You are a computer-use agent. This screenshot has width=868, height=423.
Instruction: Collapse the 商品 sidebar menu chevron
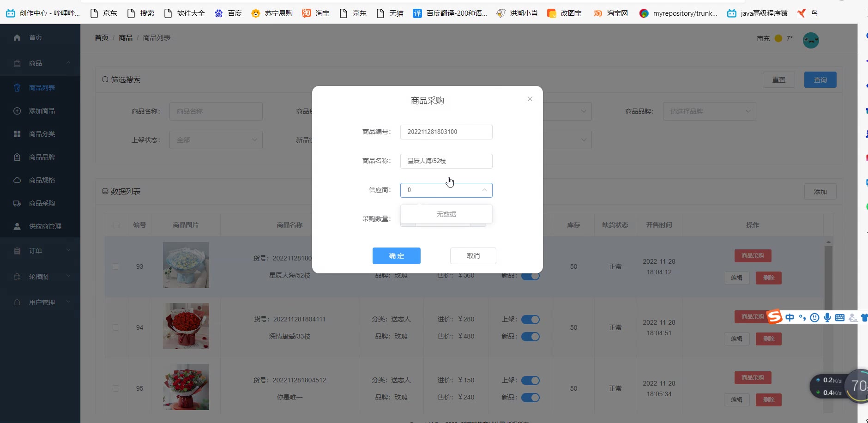click(x=68, y=63)
